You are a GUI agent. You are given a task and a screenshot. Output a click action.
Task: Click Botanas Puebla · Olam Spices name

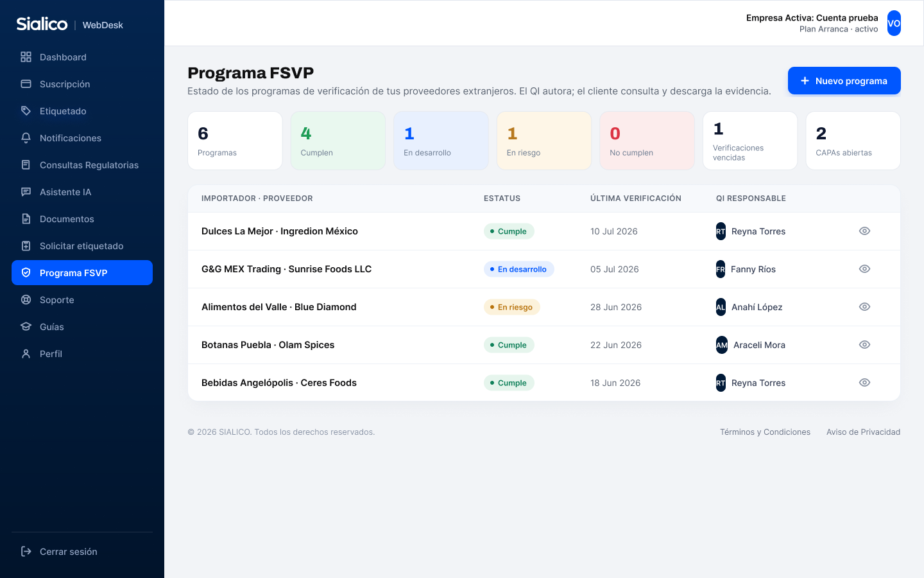coord(268,345)
